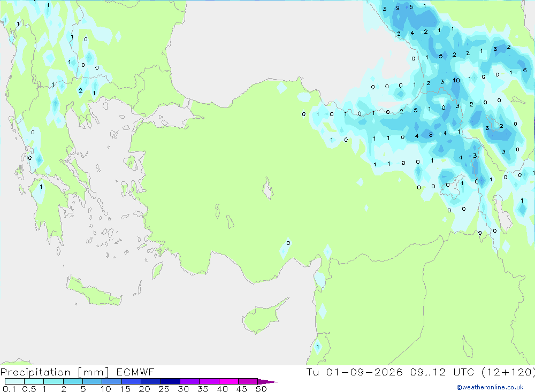
Task: Click the 9 mm value near top edge
Action: pyautogui.click(x=398, y=8)
